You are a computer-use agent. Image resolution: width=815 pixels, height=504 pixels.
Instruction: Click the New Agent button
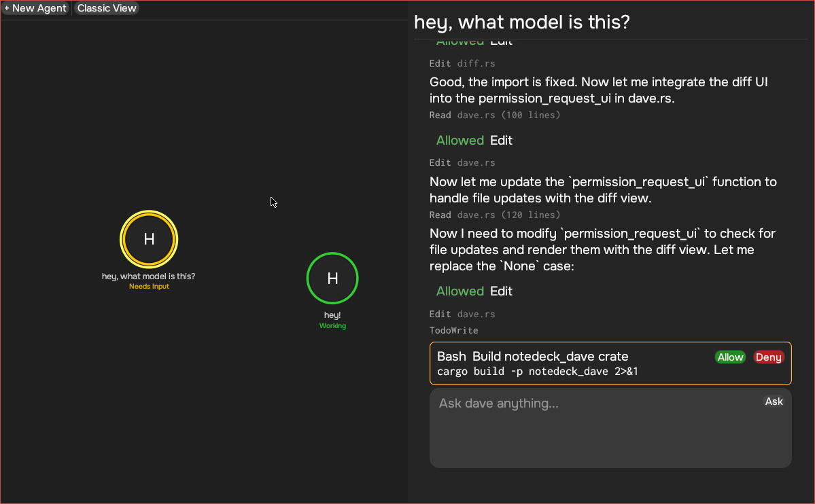click(35, 9)
